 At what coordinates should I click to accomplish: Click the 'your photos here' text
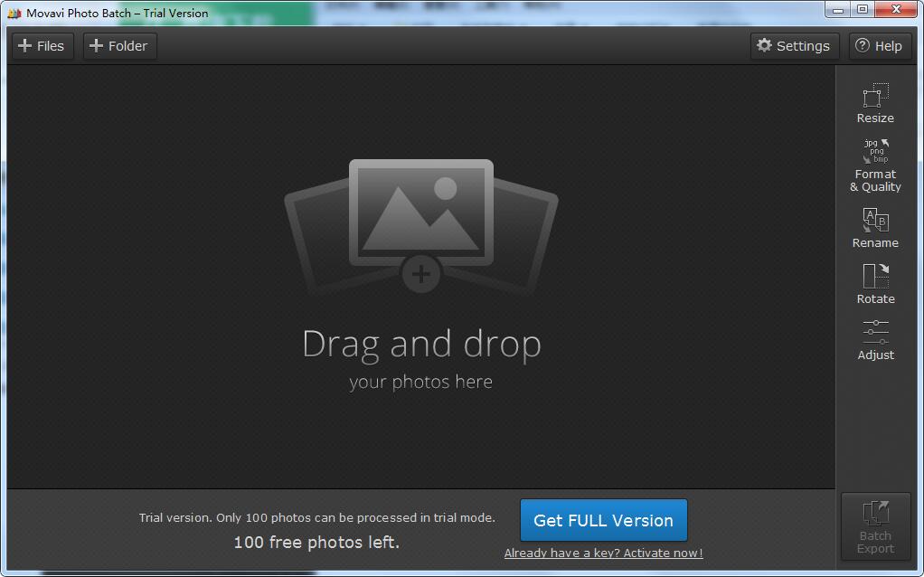420,383
